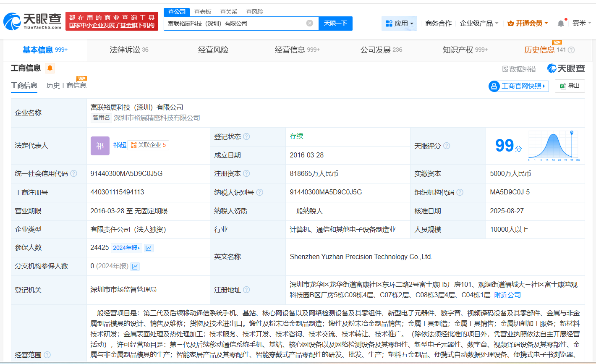Clear the search box using the X icon
Screen dimensions: 596x364
coord(310,23)
